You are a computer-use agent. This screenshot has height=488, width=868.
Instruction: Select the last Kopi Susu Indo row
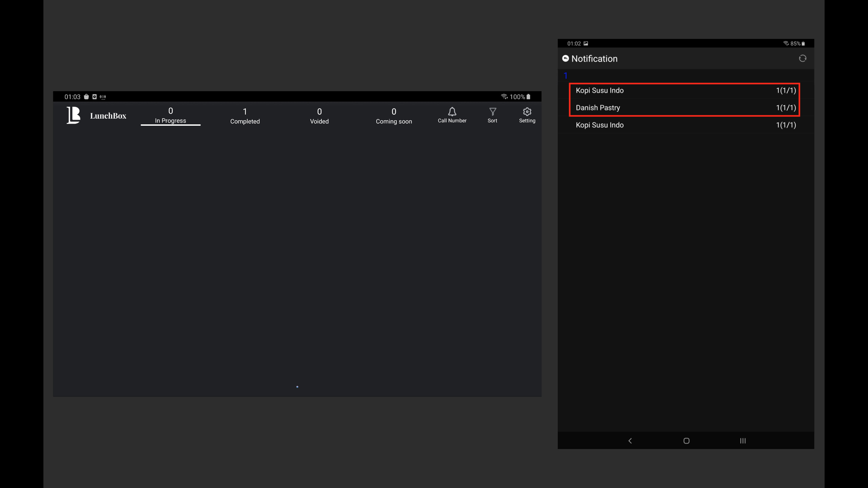[x=599, y=125]
